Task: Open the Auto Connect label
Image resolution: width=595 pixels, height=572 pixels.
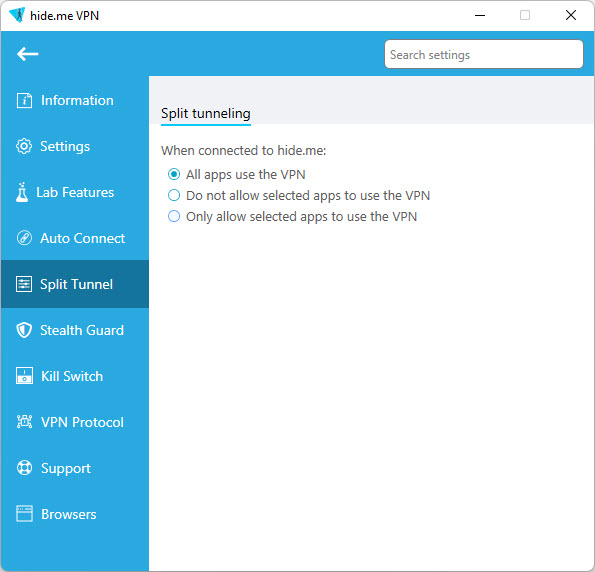Action: pyautogui.click(x=82, y=238)
